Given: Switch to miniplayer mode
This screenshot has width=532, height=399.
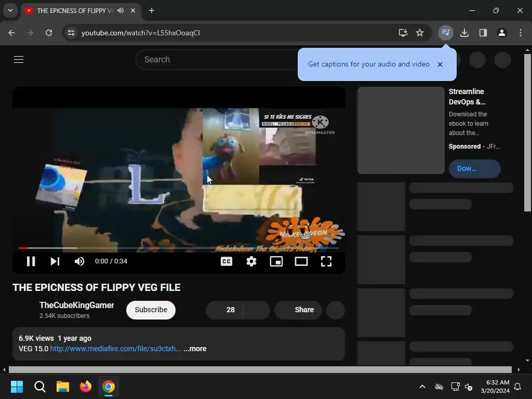Looking at the screenshot, I should tap(276, 261).
